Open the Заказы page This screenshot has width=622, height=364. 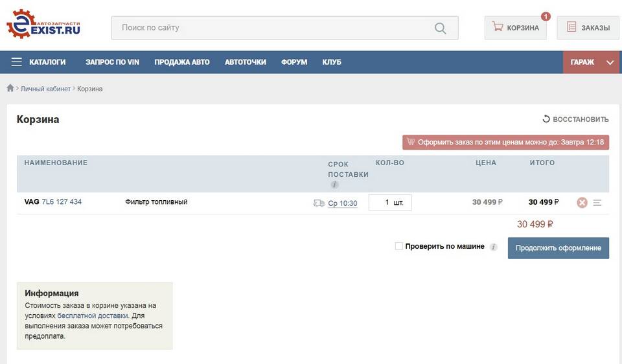coord(588,28)
